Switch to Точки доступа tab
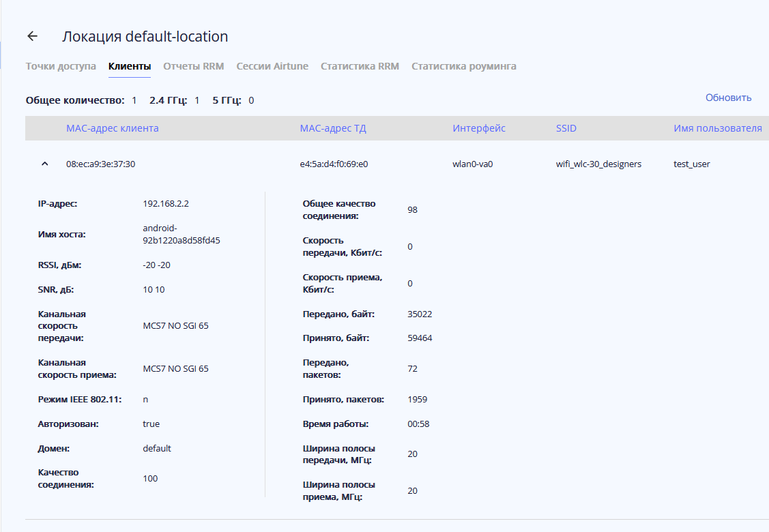 [61, 66]
